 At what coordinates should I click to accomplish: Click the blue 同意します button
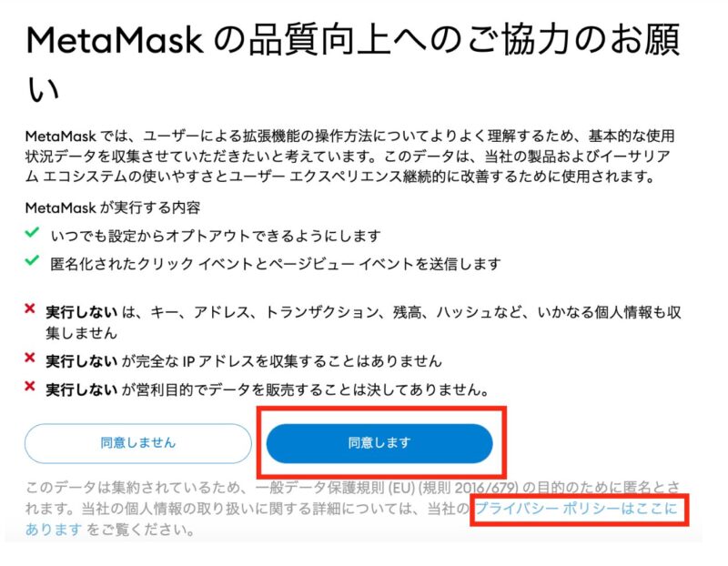click(379, 443)
